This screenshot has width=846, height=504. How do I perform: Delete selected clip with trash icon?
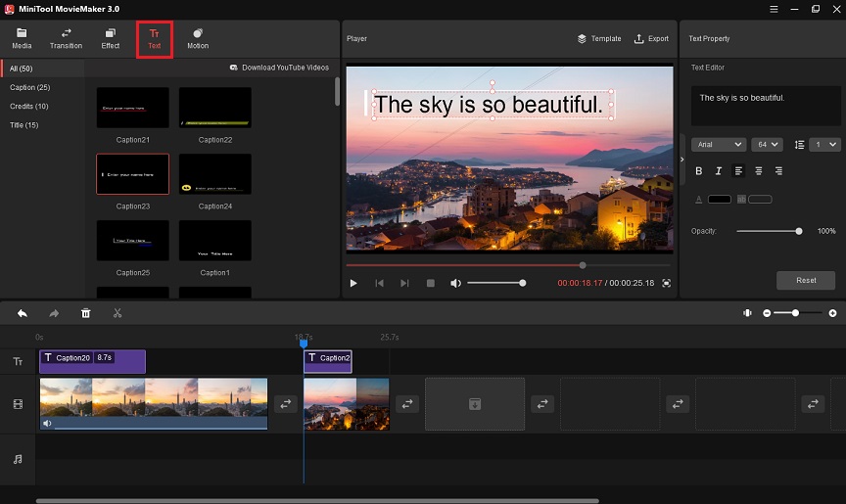click(86, 313)
